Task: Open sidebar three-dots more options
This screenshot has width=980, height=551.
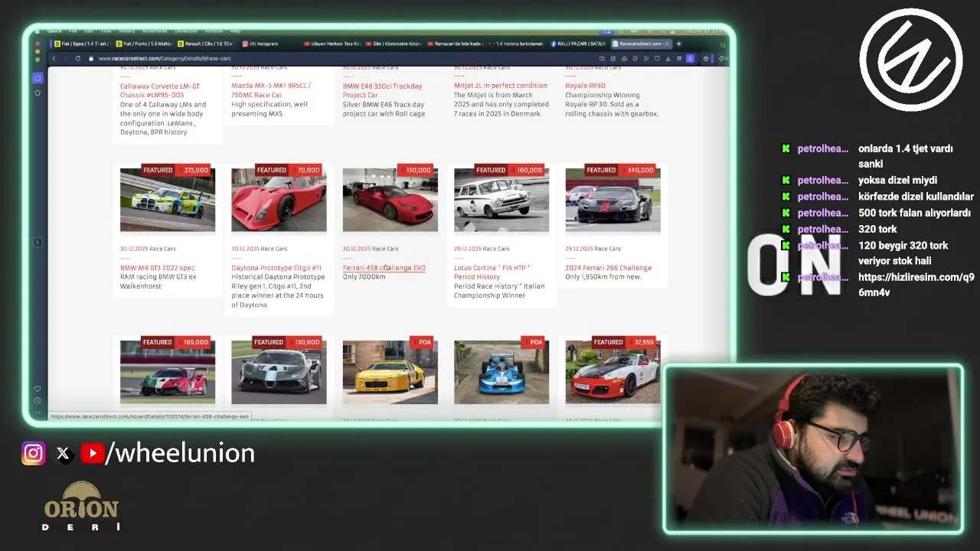Action: click(x=38, y=412)
